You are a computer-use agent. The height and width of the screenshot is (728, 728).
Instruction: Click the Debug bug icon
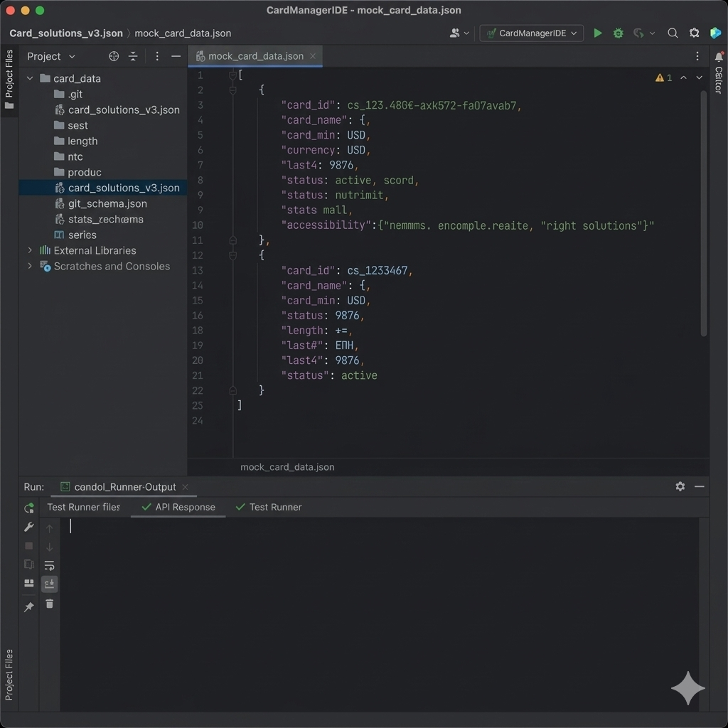(619, 33)
